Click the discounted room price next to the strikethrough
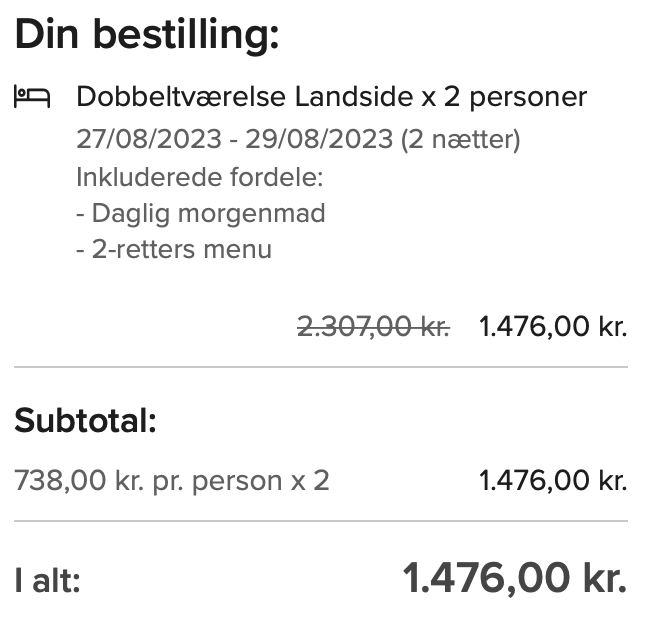 553,327
